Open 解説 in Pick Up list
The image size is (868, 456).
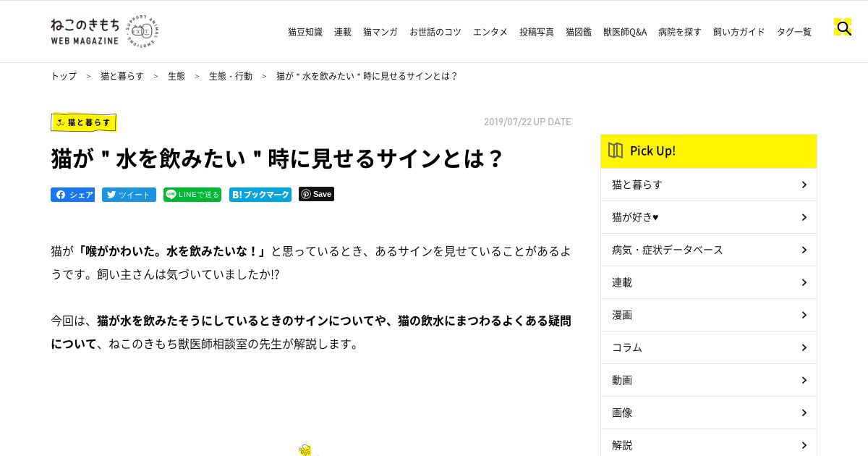(x=709, y=443)
